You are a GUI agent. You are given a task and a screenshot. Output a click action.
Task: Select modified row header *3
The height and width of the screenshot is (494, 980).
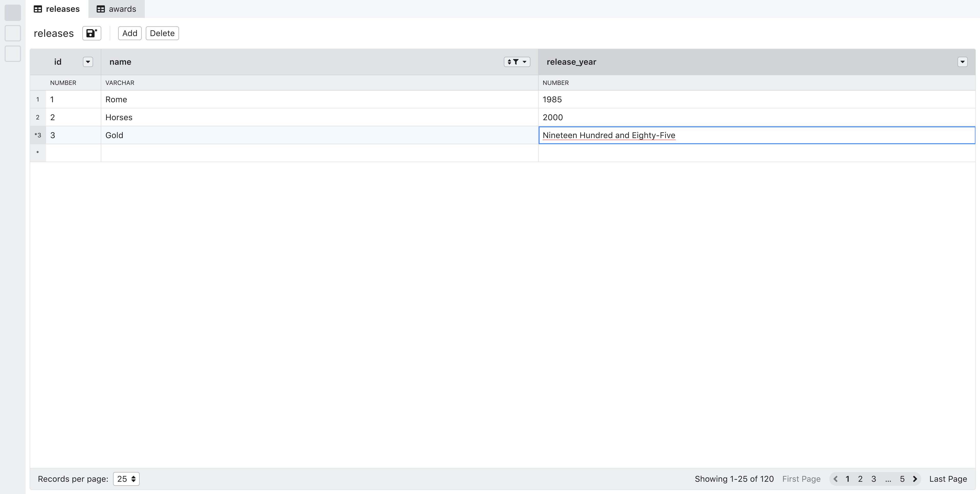[x=38, y=135]
